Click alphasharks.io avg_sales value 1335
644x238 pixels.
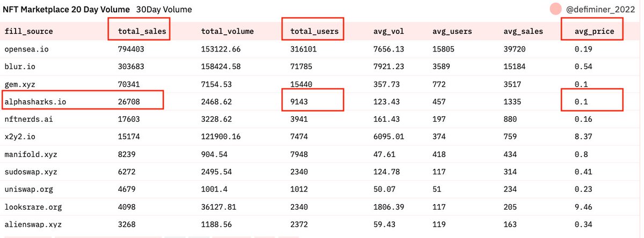pyautogui.click(x=513, y=101)
